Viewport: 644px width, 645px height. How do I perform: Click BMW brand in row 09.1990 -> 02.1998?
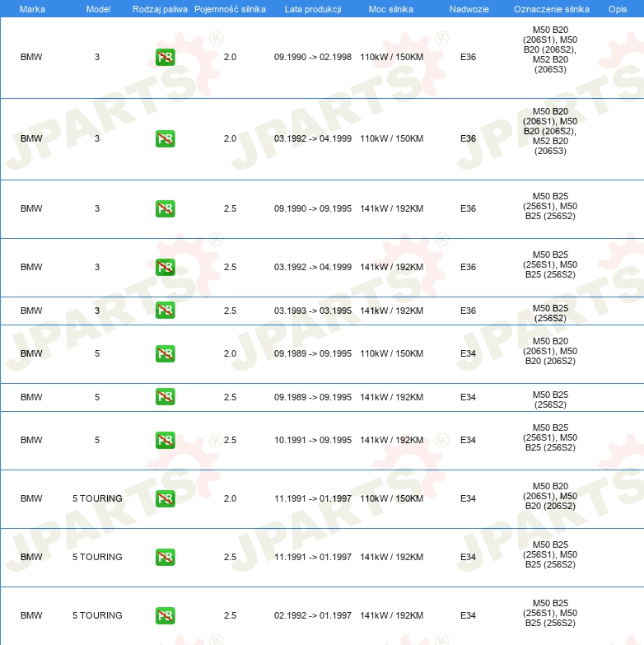tap(31, 57)
